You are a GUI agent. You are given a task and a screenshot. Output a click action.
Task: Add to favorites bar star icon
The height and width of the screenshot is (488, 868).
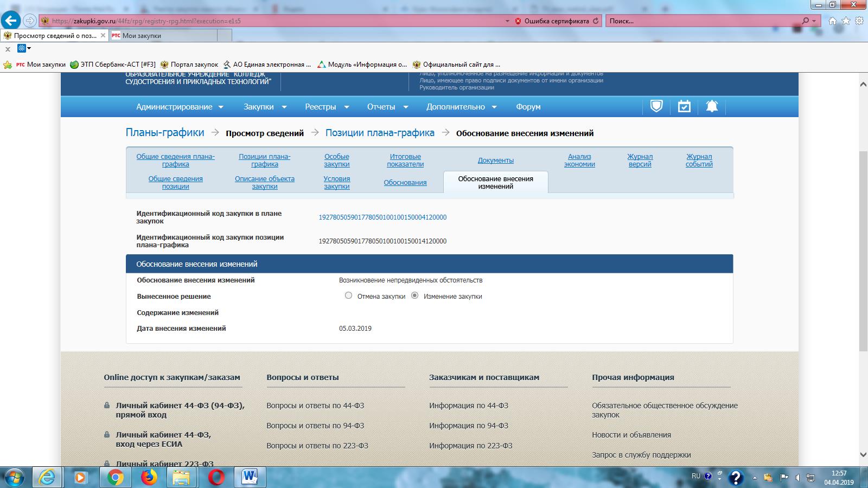point(8,65)
